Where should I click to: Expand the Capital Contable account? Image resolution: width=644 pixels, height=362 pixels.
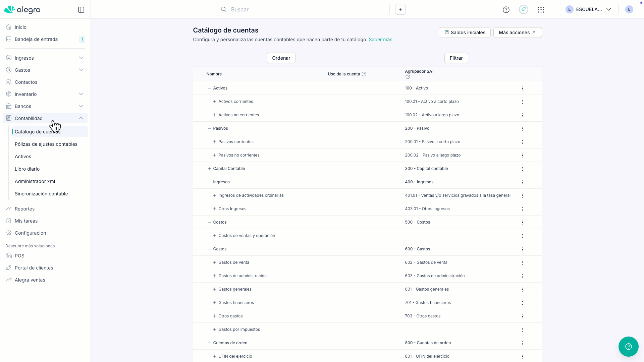(x=209, y=169)
